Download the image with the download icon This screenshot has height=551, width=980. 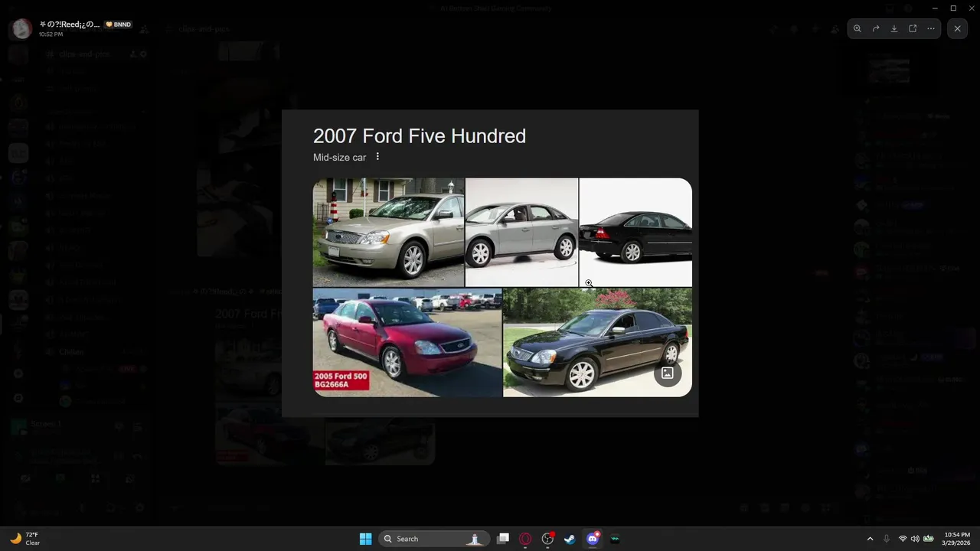(x=894, y=28)
